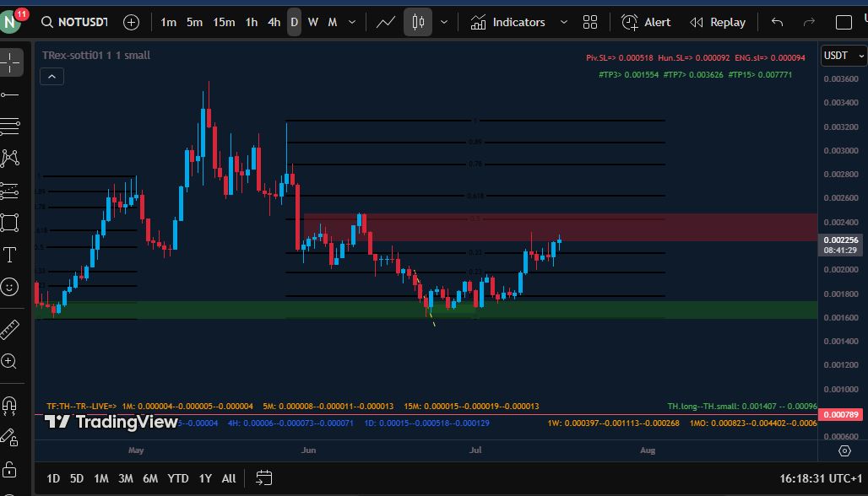The height and width of the screenshot is (496, 868).
Task: Set date range to 3M
Action: point(126,478)
